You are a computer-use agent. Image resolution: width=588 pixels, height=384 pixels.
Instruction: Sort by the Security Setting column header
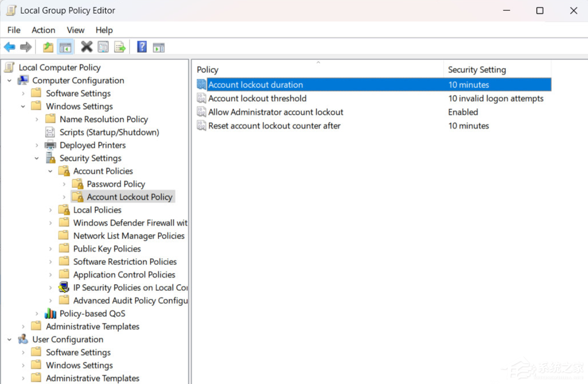476,70
